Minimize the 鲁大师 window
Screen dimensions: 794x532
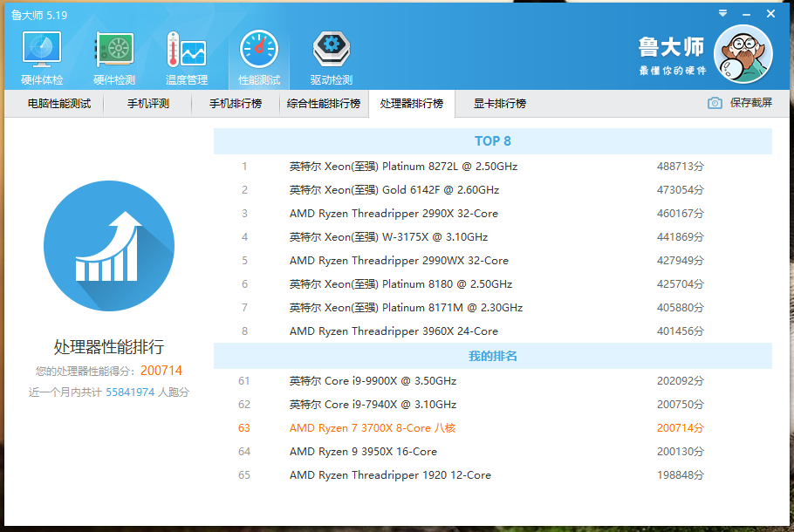coord(746,14)
